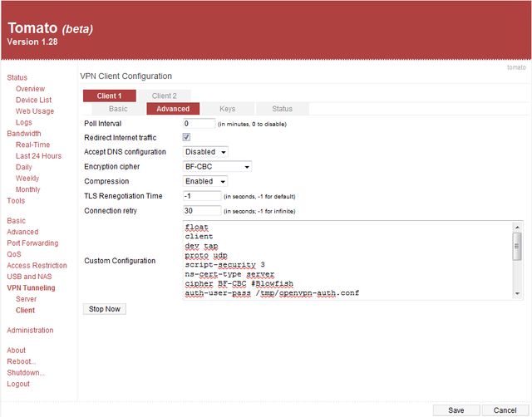Open Administration section

[30, 331]
